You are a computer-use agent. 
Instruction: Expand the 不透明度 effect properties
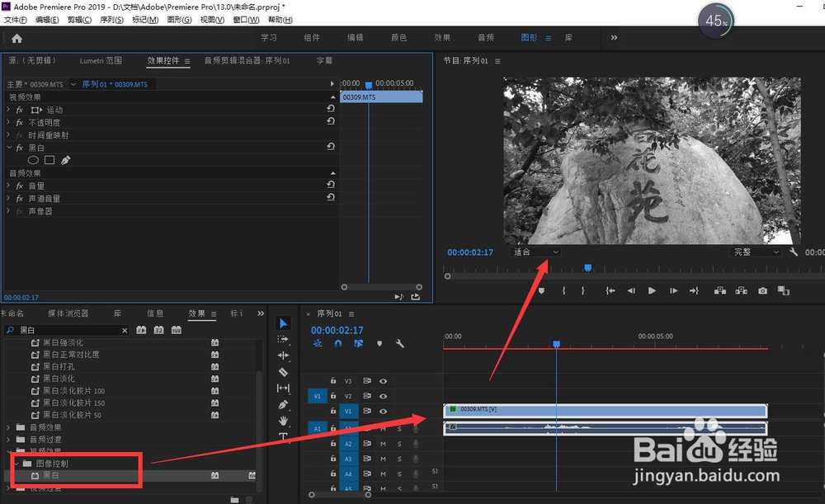pyautogui.click(x=8, y=122)
